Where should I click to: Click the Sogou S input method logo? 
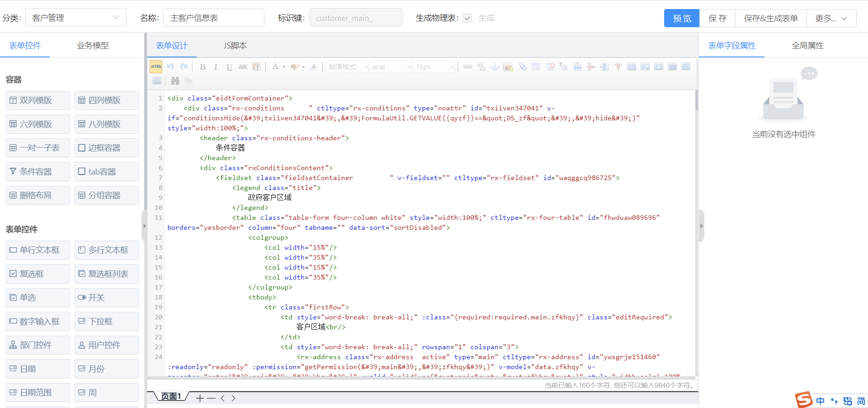[804, 400]
